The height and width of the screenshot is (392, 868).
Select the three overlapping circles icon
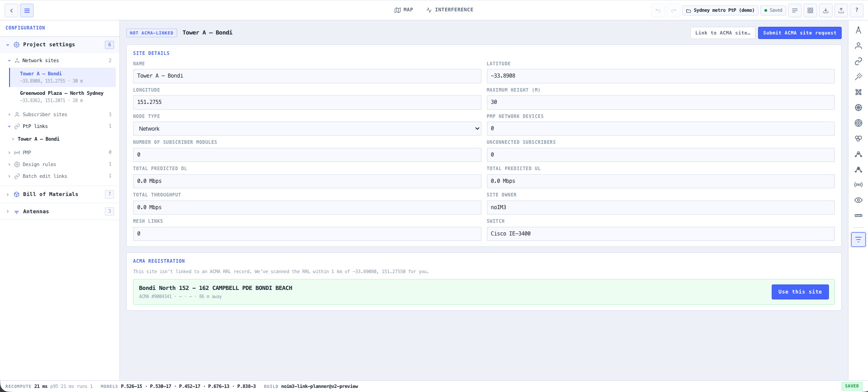(x=858, y=138)
